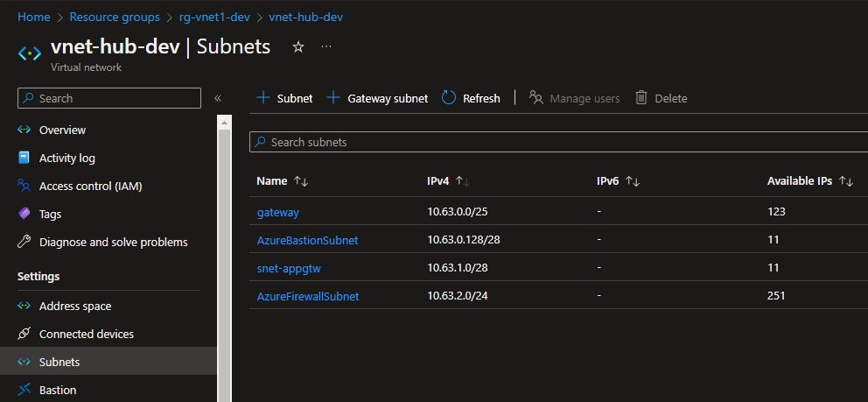Click the Address space icon
Screen dimensions: 868x402
click(x=24, y=306)
